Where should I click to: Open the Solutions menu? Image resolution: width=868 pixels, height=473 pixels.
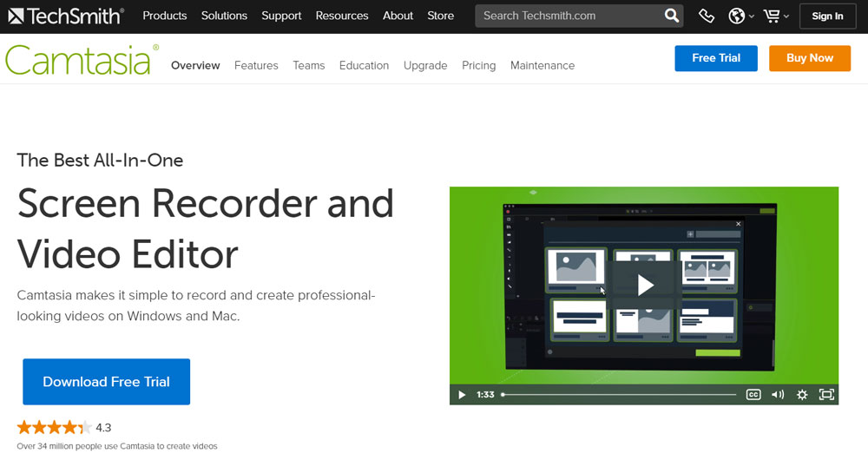[x=224, y=16]
